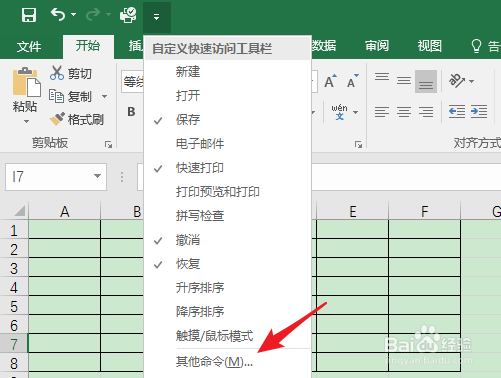Align text right
This screenshot has height=378, width=501.
(x=426, y=112)
